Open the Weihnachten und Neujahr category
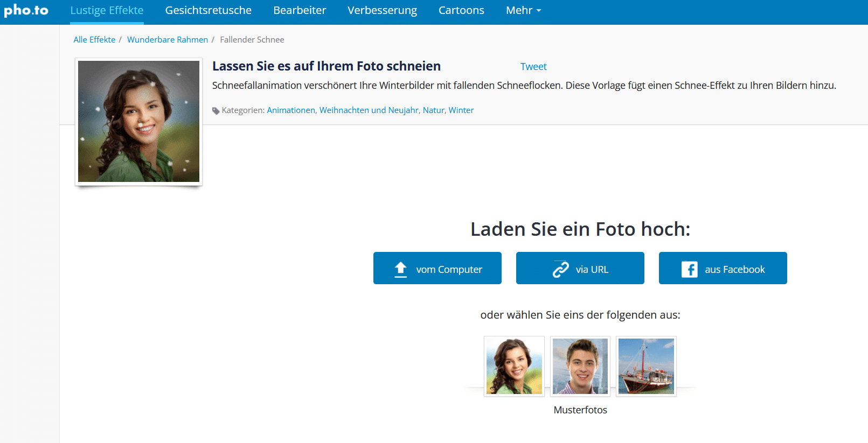 369,110
